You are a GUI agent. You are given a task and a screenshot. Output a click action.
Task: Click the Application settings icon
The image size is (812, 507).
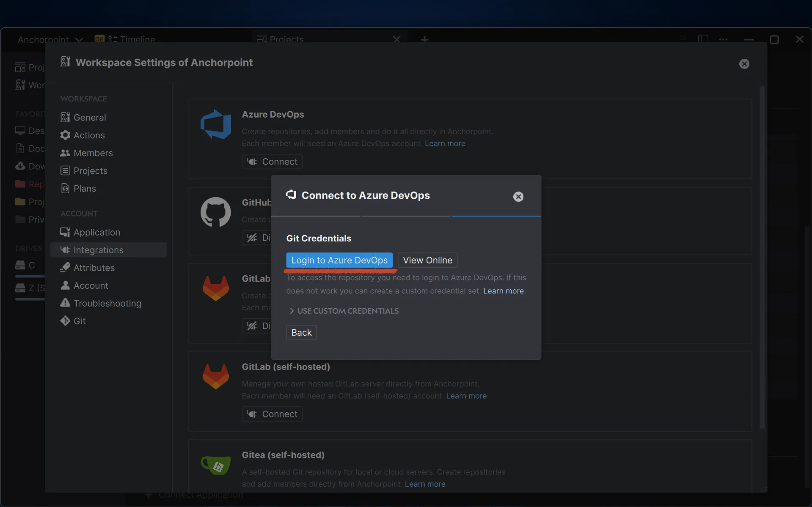[x=65, y=232]
